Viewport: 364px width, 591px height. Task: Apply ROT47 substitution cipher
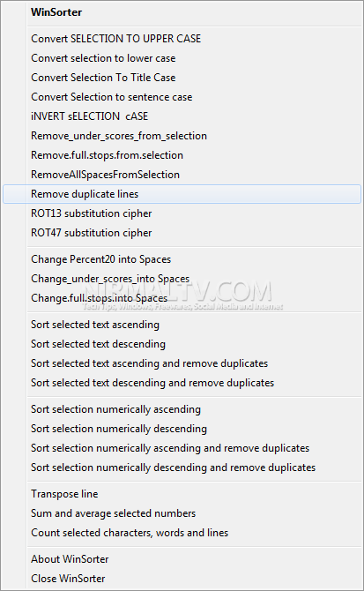182,233
